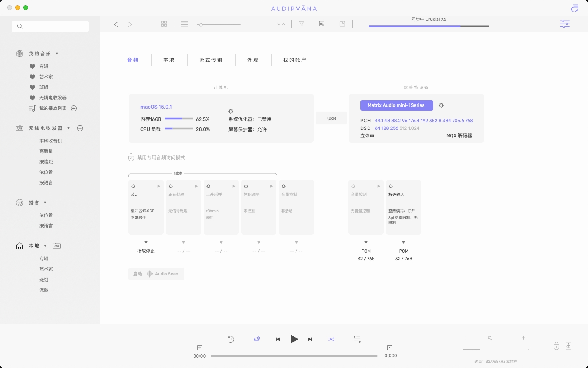Viewport: 588px width, 368px height.
Task: Add a radio station with plus icon
Action: click(x=80, y=128)
